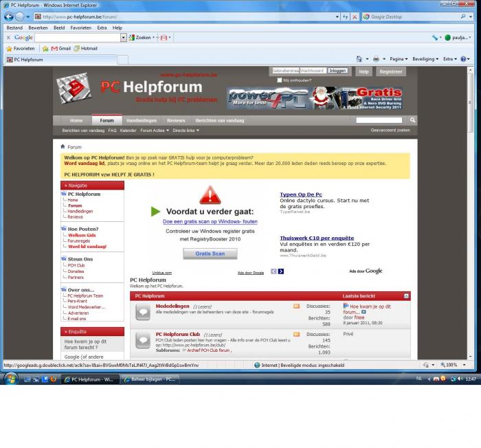The height and width of the screenshot is (448, 481).
Task: Click the forum search magnifier button
Action: [412, 120]
